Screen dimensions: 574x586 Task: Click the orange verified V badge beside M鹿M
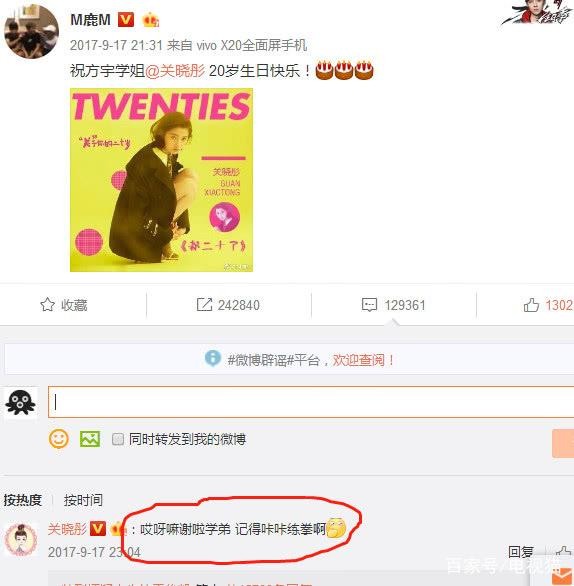pos(126,19)
